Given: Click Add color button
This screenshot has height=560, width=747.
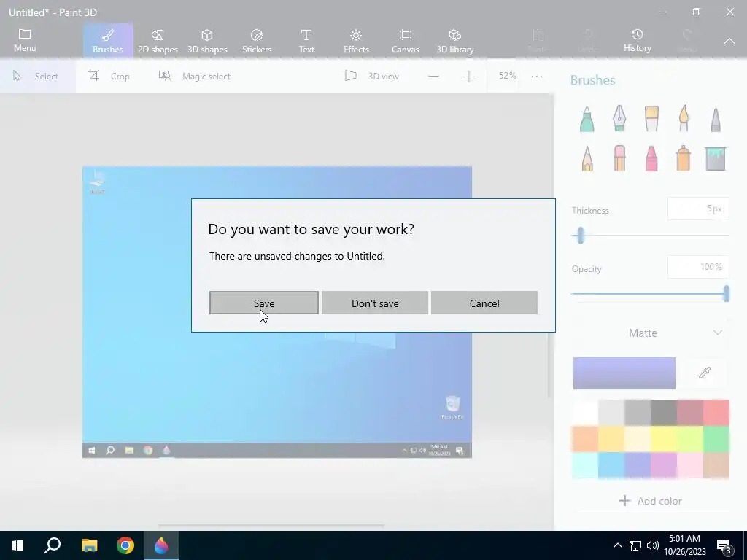Looking at the screenshot, I should point(650,500).
